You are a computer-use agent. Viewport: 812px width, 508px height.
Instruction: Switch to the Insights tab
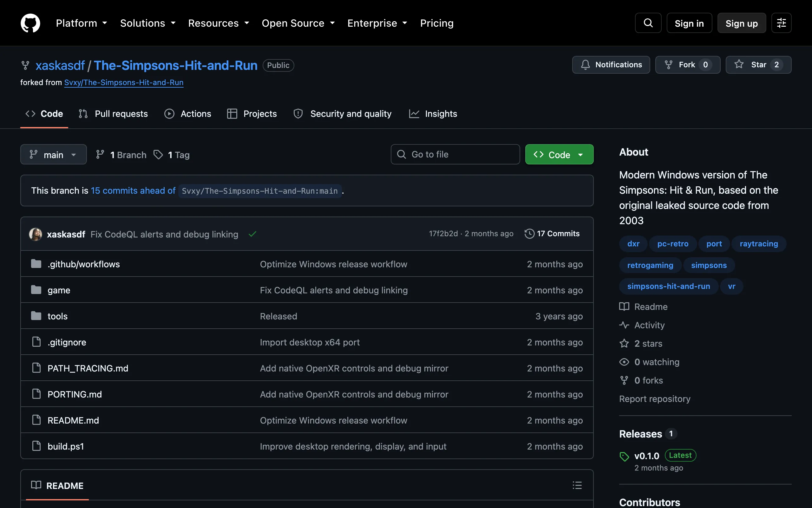coord(433,114)
